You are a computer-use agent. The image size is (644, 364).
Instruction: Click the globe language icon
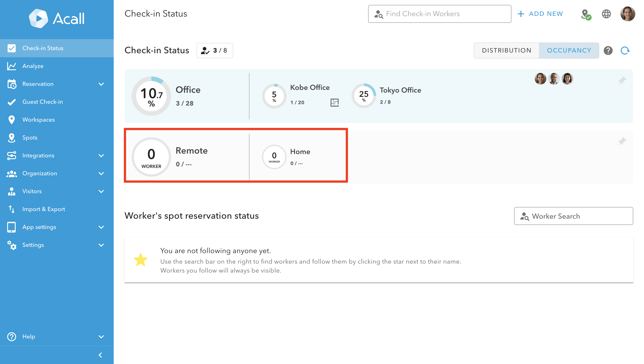click(x=606, y=14)
